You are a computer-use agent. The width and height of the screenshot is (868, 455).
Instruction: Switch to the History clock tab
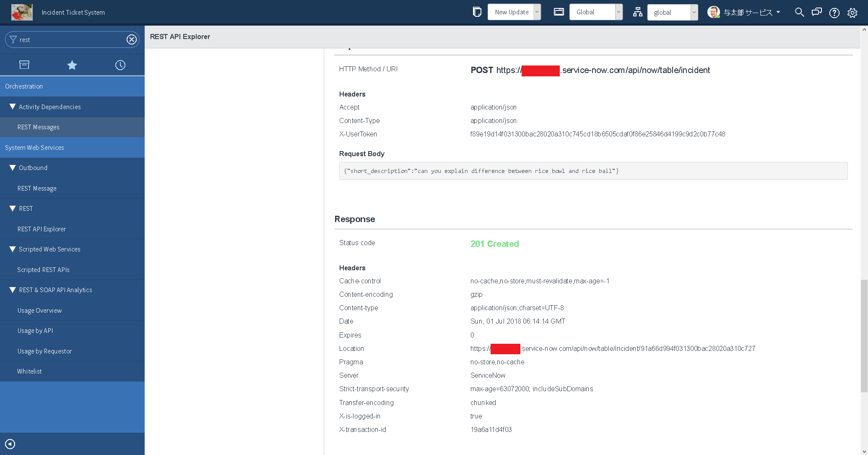[120, 65]
